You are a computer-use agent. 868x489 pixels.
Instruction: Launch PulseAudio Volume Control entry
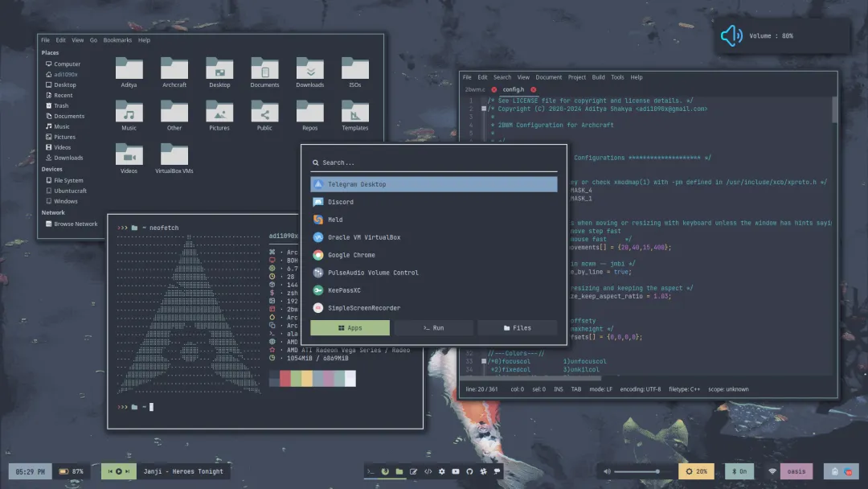433,273
